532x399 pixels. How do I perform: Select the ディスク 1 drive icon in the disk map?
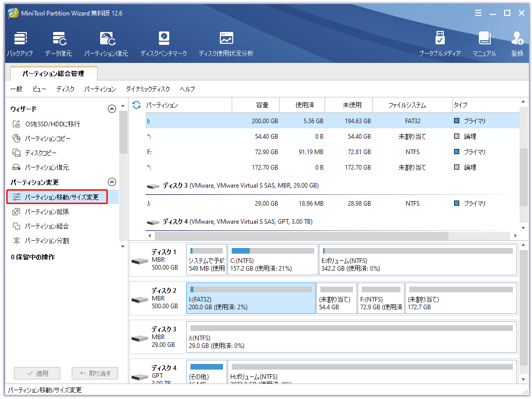point(140,261)
